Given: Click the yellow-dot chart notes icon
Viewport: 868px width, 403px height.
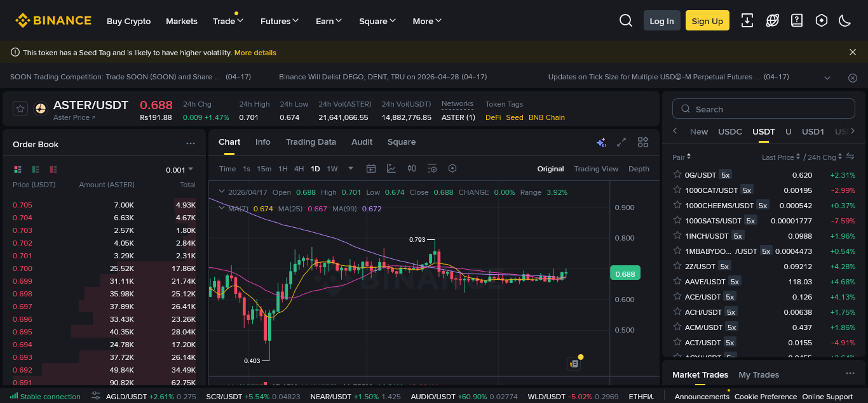Looking at the screenshot, I should coord(574,363).
